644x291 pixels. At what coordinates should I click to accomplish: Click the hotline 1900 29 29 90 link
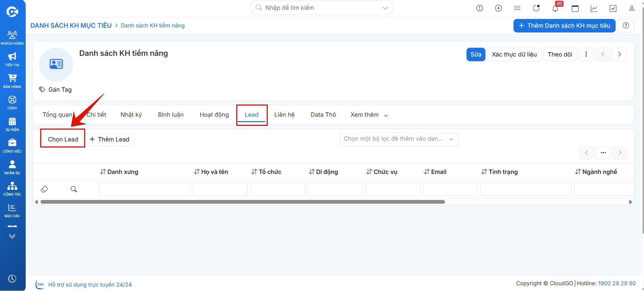(617, 283)
